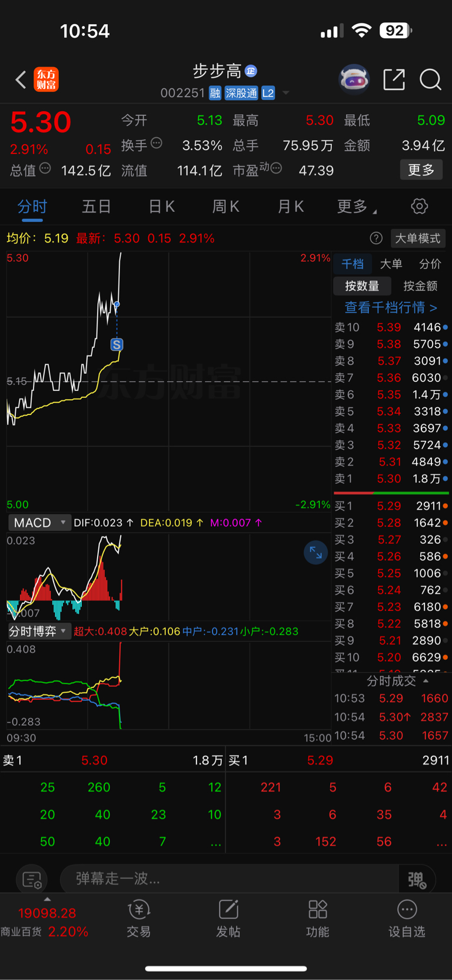Tap 超大:0.408 capital flow label
The image size is (452, 980).
click(x=100, y=632)
